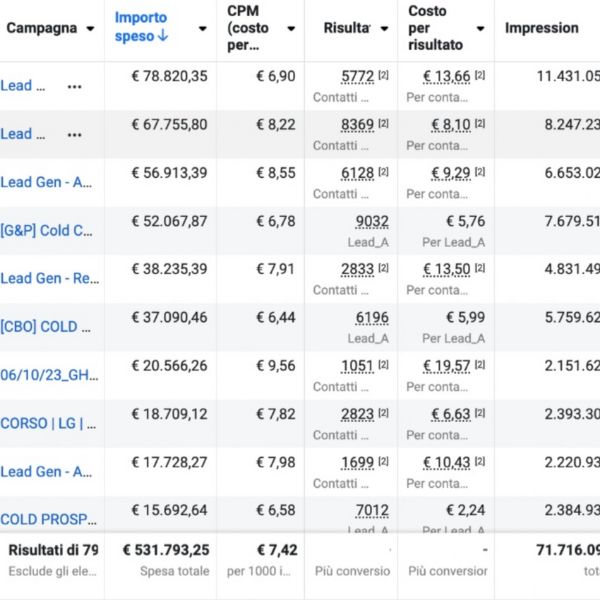This screenshot has width=600, height=600.
Task: Click the € 9,29 cost per result
Action: click(x=451, y=173)
